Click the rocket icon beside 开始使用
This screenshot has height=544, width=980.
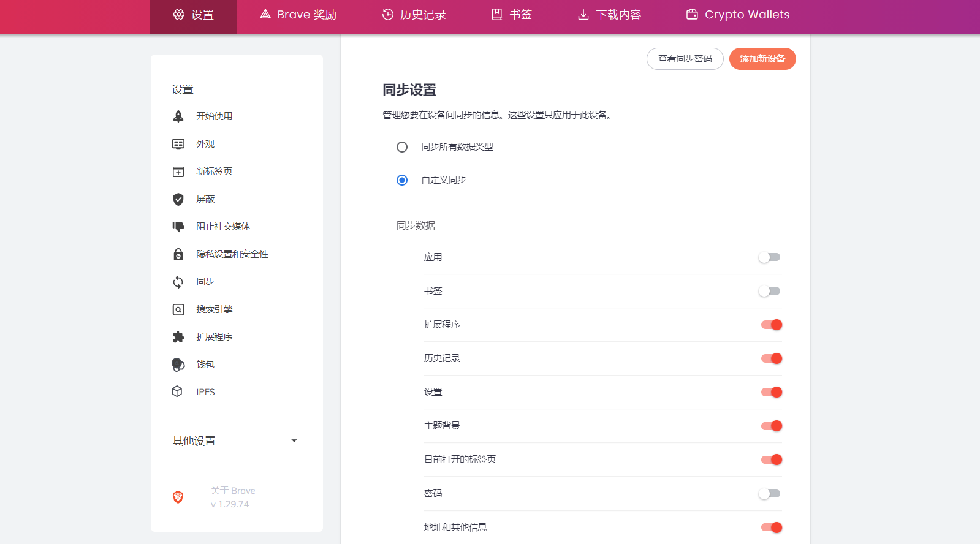178,116
